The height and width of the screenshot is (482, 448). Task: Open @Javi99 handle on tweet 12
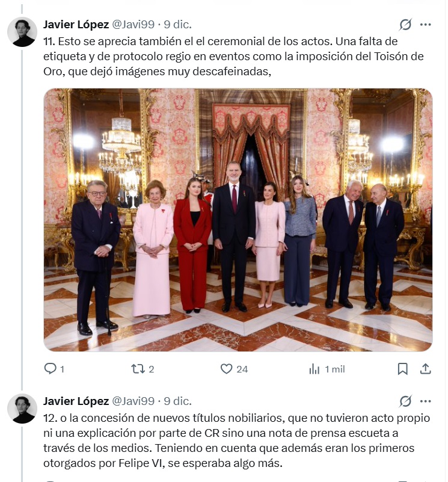tap(133, 401)
